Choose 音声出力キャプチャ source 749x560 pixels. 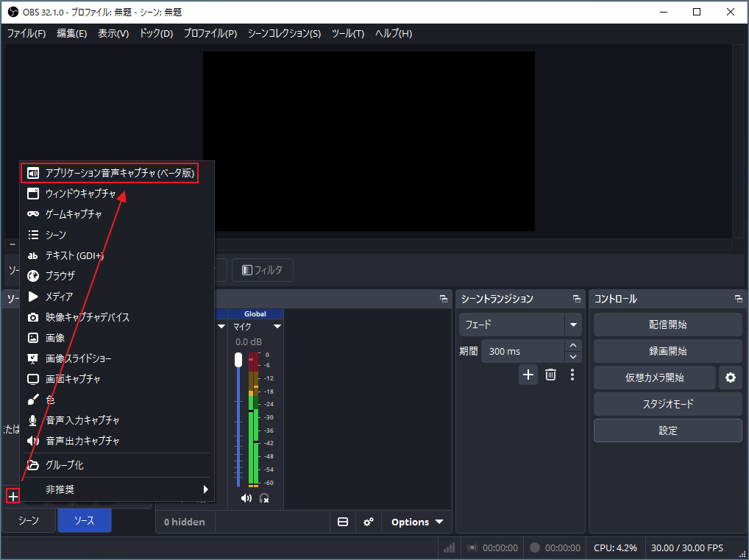[x=117, y=441]
